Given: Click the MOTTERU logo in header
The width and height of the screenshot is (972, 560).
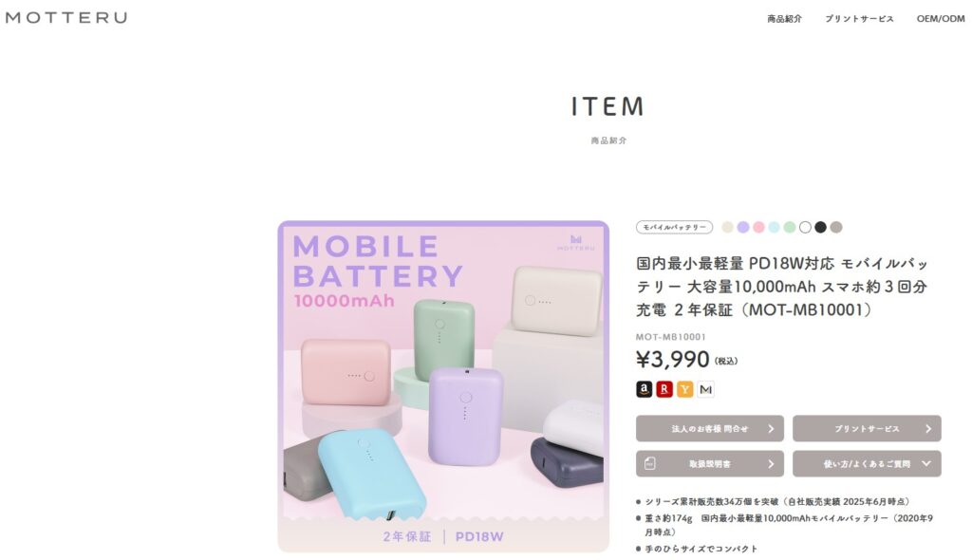Looking at the screenshot, I should [66, 17].
